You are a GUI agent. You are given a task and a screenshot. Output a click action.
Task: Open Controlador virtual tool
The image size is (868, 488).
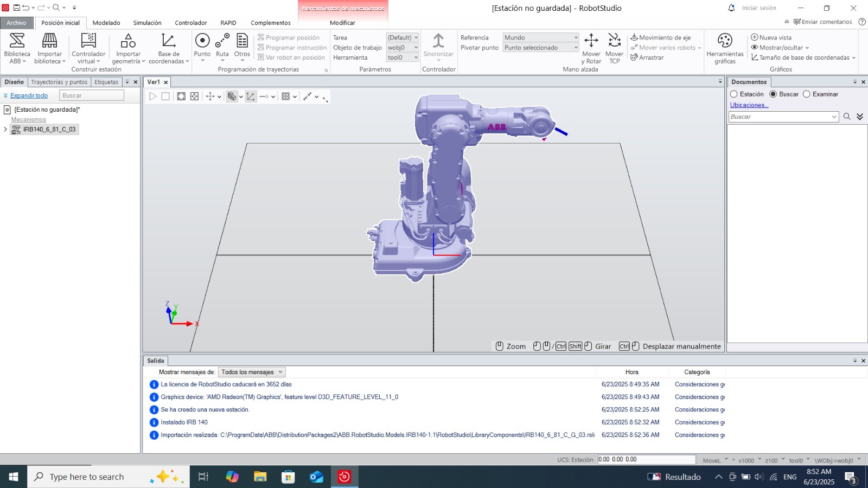click(x=88, y=48)
